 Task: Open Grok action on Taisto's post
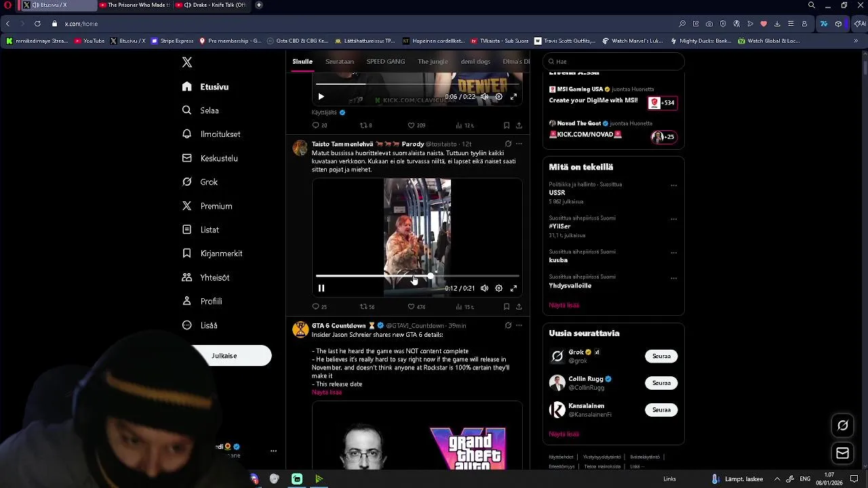(508, 144)
